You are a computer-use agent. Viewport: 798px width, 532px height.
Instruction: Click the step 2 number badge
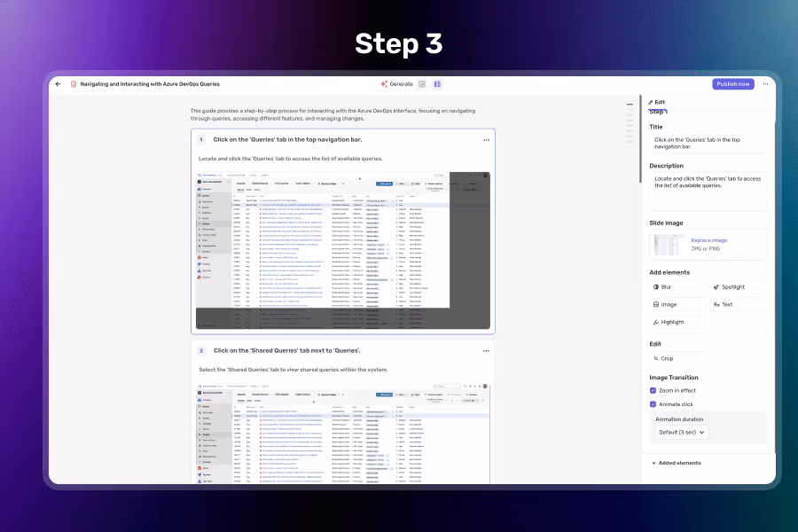[201, 351]
